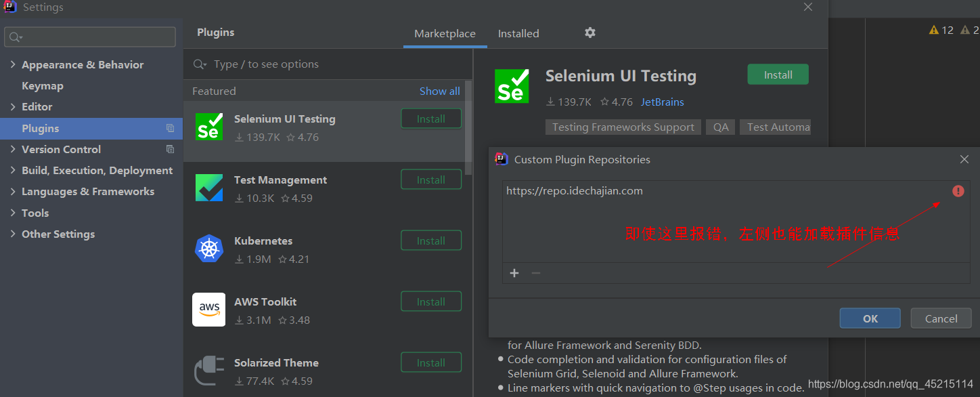Expand the Editor settings node
The image size is (980, 397).
click(13, 107)
